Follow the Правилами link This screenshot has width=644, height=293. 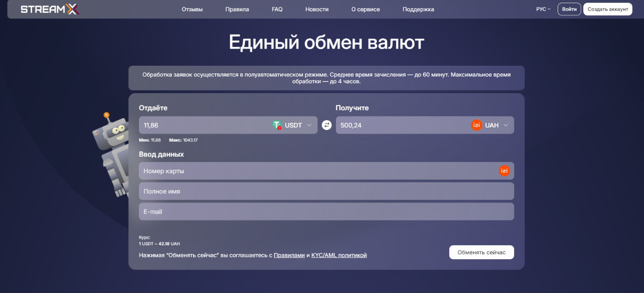(x=291, y=255)
